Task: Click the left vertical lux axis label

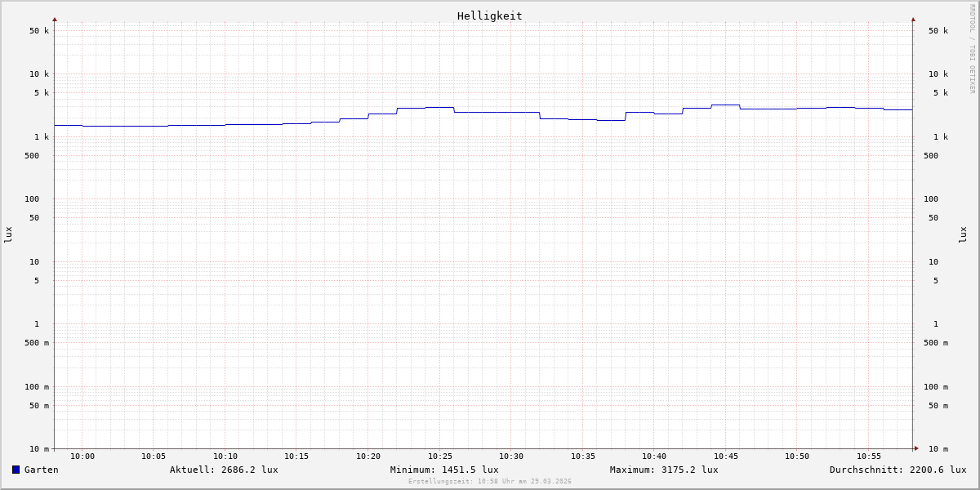Action: pyautogui.click(x=8, y=234)
